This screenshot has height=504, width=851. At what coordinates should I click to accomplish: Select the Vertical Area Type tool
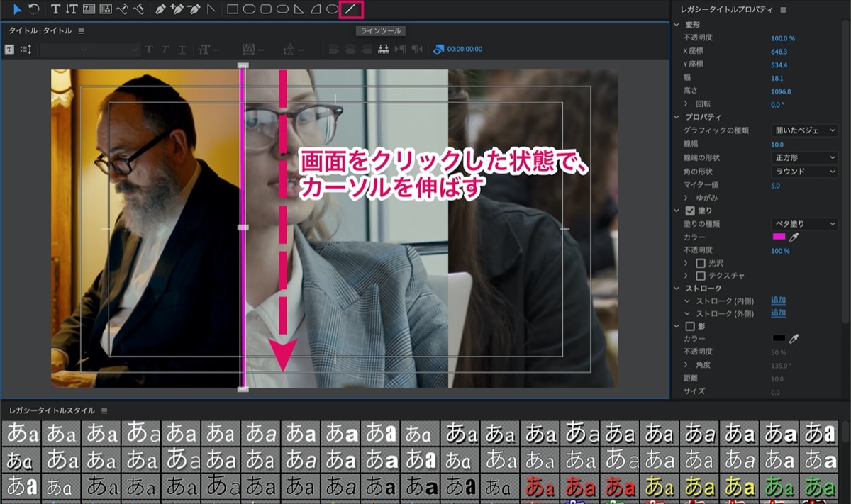[x=106, y=9]
